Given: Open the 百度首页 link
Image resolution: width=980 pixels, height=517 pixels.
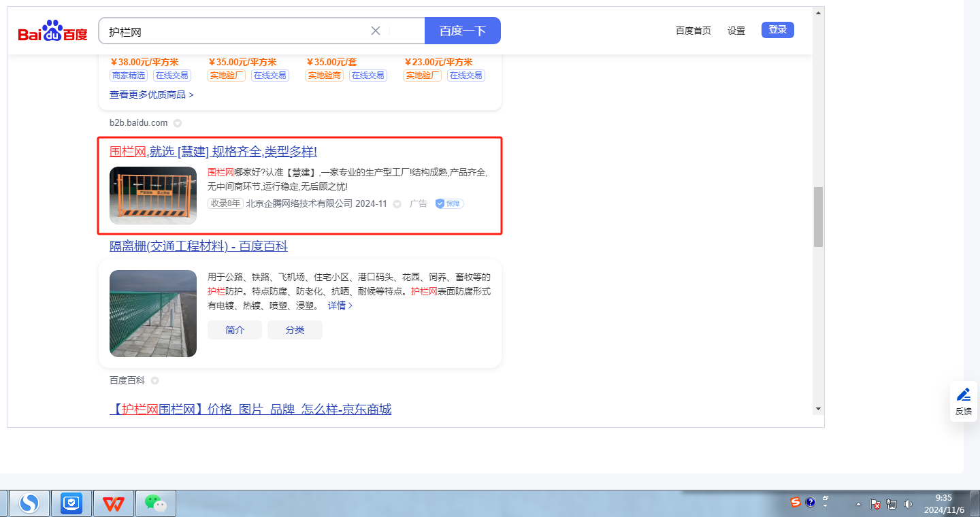Looking at the screenshot, I should (693, 31).
